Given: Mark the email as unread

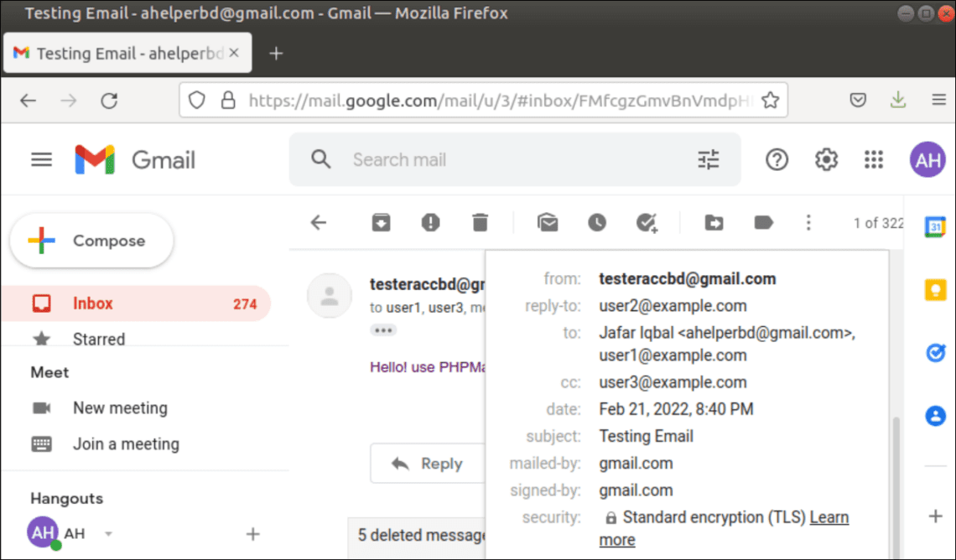Looking at the screenshot, I should pyautogui.click(x=548, y=222).
